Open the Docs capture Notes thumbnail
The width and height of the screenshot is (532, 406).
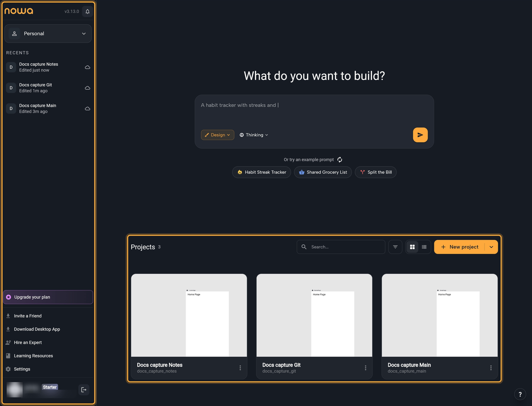click(189, 315)
